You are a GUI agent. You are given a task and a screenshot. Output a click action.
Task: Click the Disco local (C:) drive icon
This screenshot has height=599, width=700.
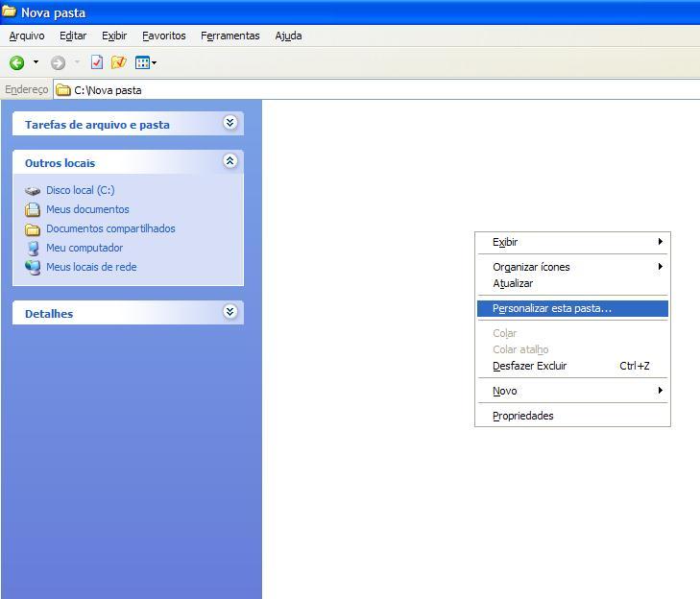click(33, 191)
